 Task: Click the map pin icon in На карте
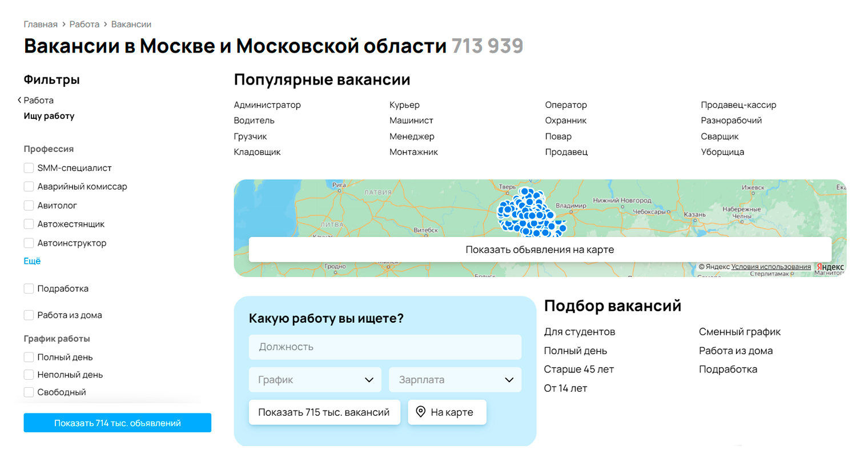pyautogui.click(x=421, y=412)
